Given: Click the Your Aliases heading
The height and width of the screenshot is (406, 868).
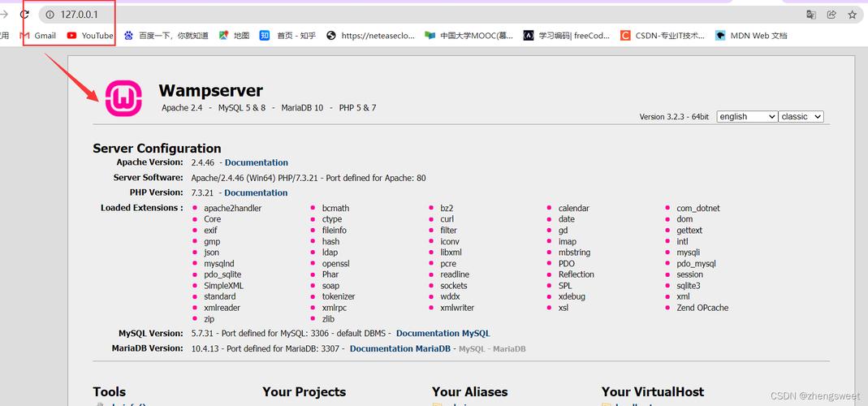Looking at the screenshot, I should (x=469, y=392).
